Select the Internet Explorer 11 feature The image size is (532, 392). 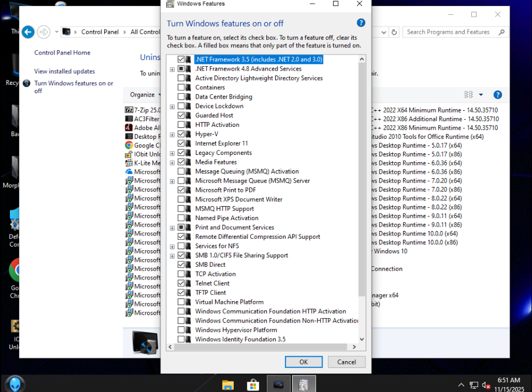click(x=221, y=144)
